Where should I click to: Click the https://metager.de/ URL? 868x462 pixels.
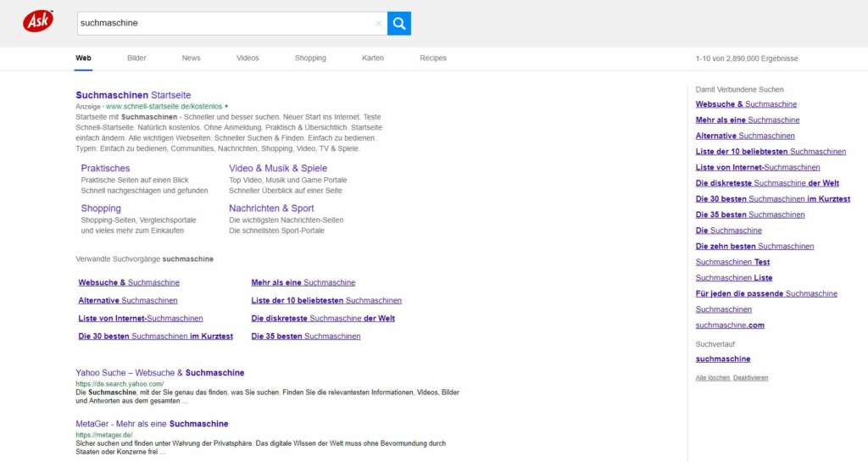coord(104,435)
